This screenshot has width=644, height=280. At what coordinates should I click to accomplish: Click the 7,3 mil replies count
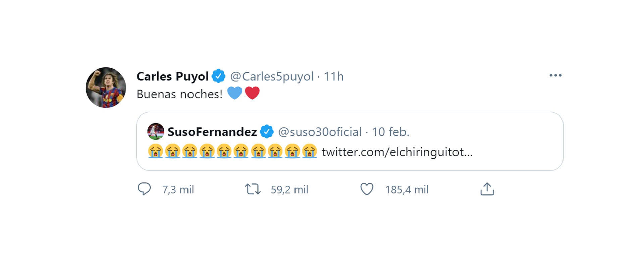[x=178, y=190]
